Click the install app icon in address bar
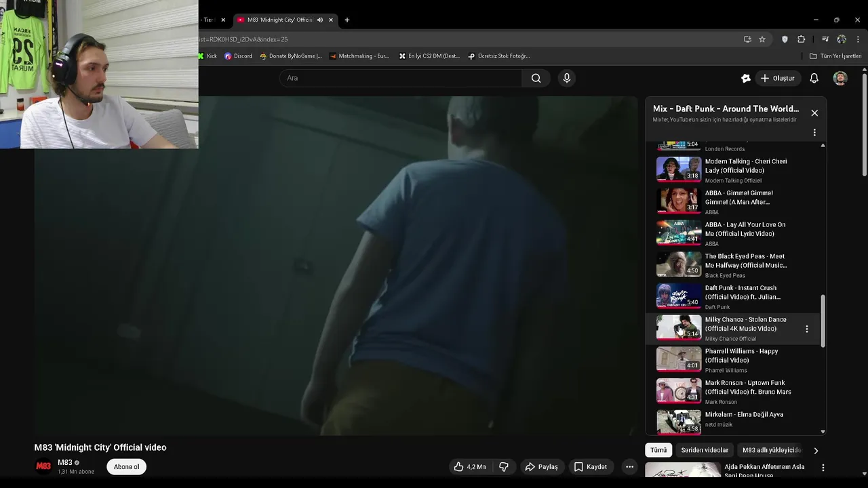868x488 pixels. tap(747, 39)
